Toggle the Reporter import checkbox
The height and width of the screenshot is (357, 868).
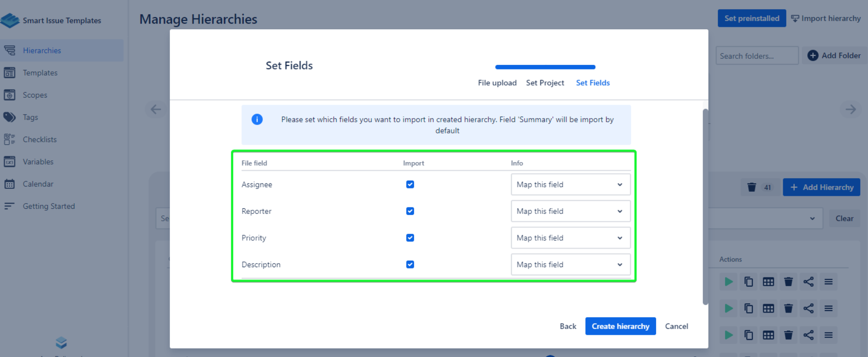pos(410,211)
